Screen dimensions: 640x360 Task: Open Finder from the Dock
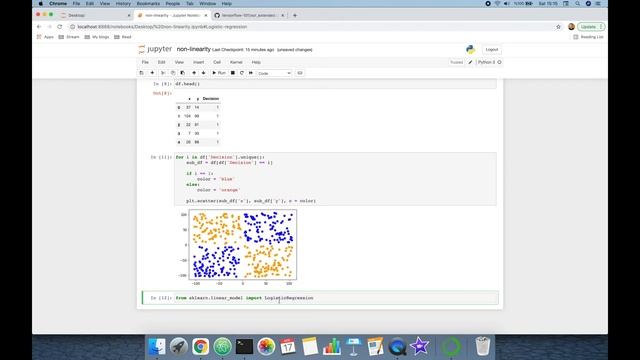tap(157, 347)
